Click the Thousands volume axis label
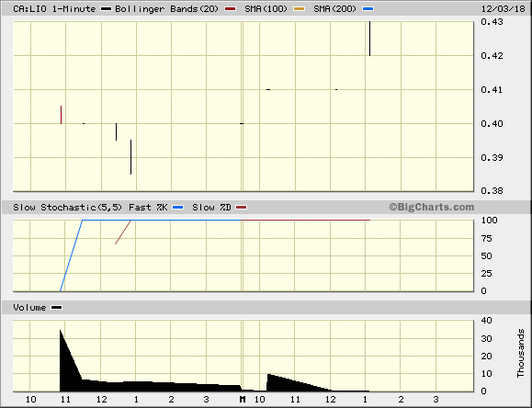 [521, 353]
